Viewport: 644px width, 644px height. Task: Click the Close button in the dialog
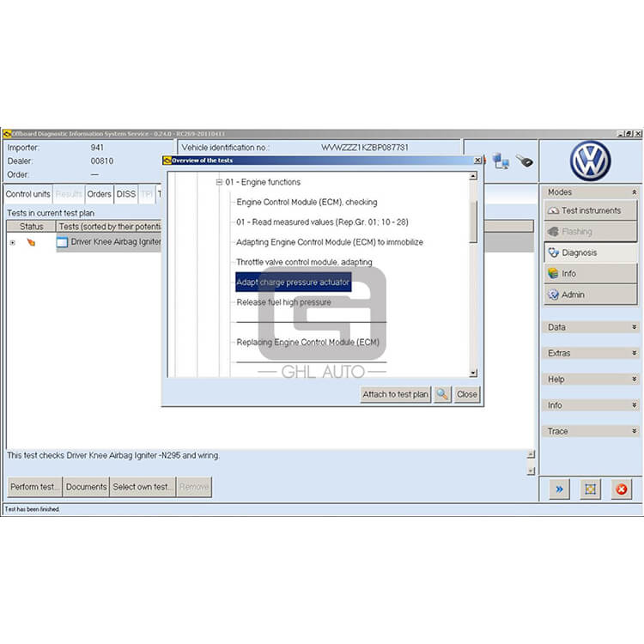coord(467,394)
